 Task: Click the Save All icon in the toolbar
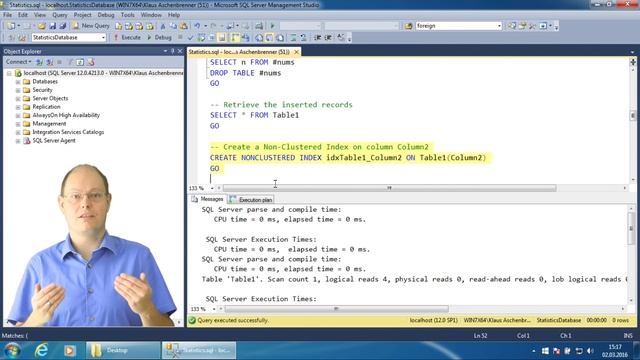click(62, 26)
